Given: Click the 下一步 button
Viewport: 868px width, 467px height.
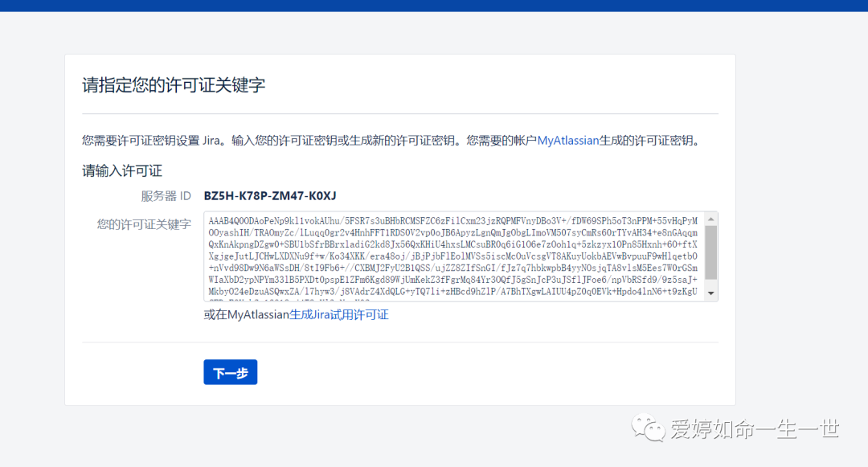Looking at the screenshot, I should [x=231, y=372].
